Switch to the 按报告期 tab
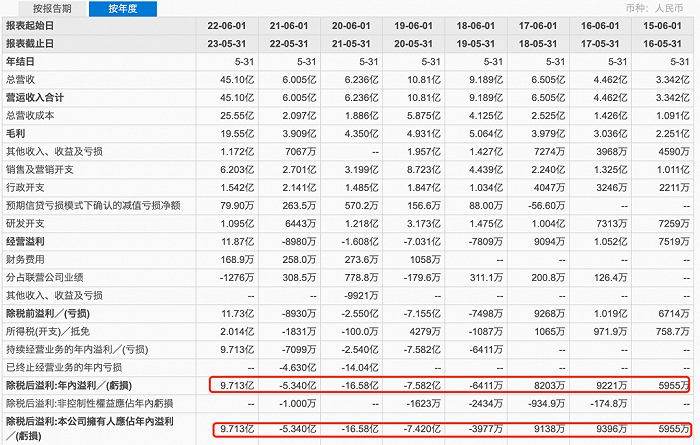The height and width of the screenshot is (445, 700). [52, 8]
